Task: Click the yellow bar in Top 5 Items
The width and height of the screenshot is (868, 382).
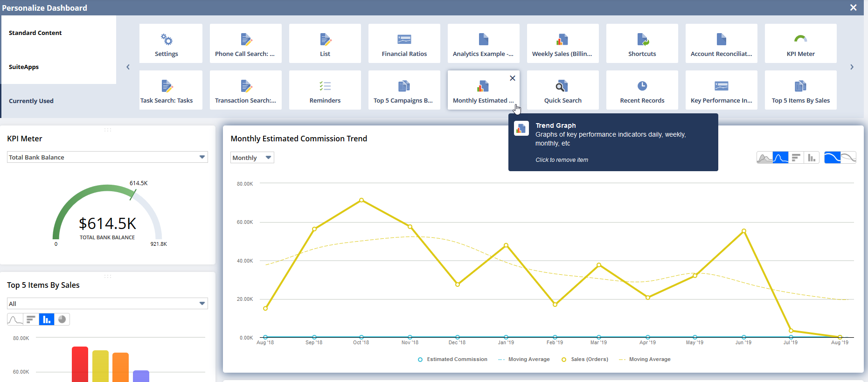Action: 100,366
